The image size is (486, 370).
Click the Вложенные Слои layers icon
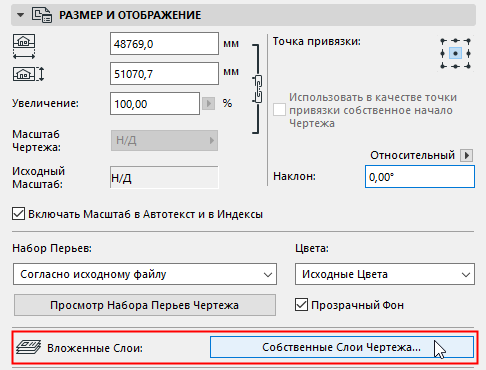29,347
